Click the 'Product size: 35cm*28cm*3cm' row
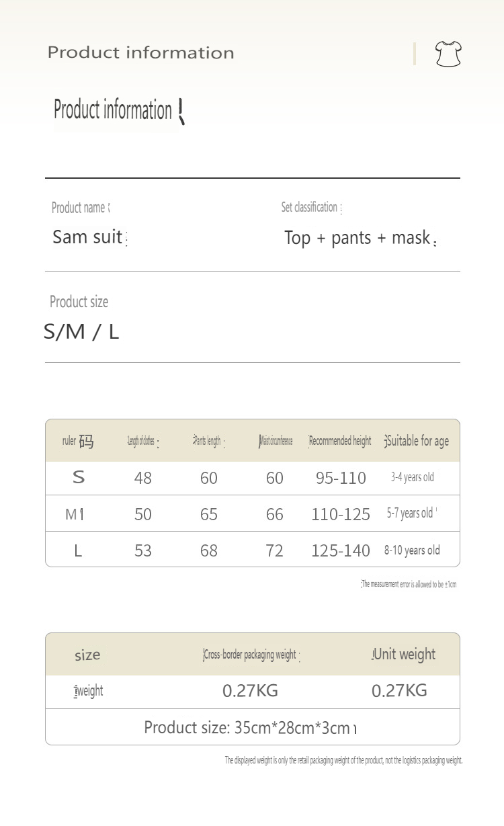Image resolution: width=504 pixels, height=826 pixels. 247,728
